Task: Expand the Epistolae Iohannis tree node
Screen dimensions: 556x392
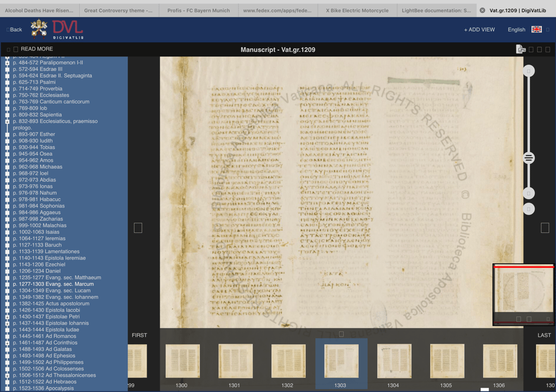Action: coord(7,323)
